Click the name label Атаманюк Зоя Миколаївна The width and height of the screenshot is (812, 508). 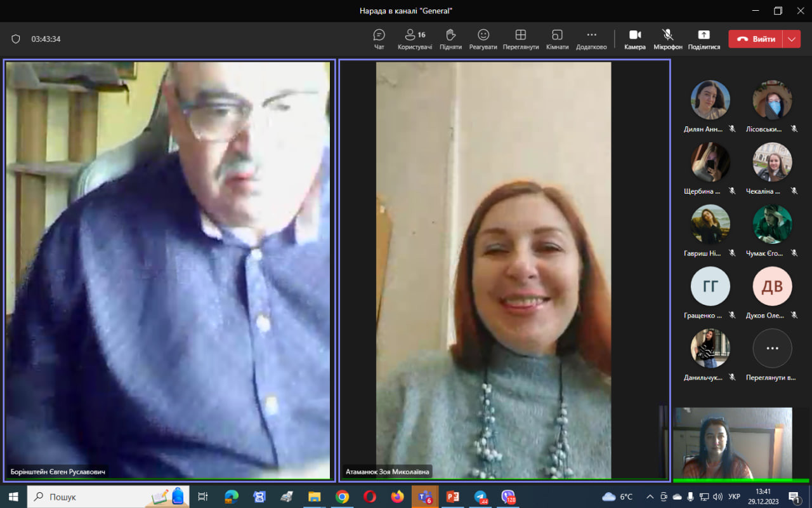387,472
